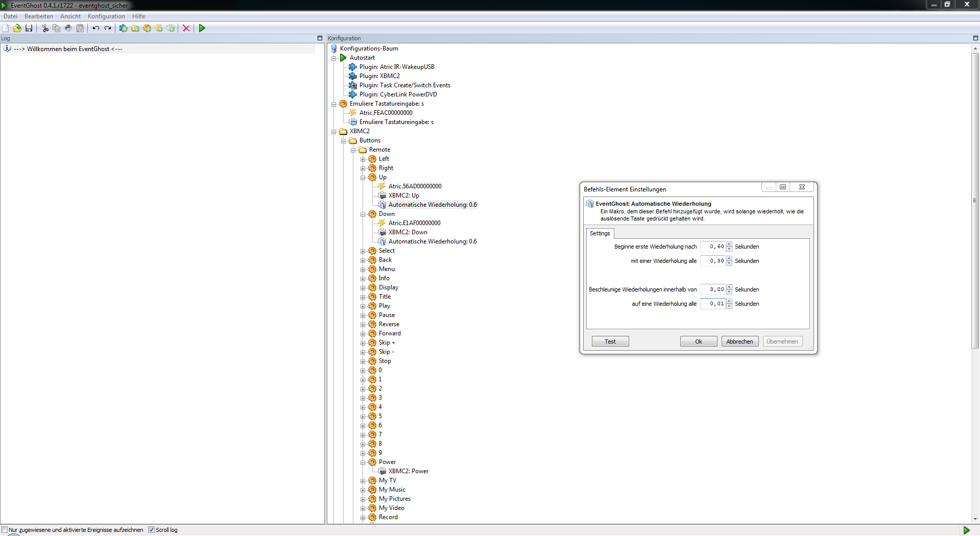Confirm the dialog with Ok
This screenshot has width=980, height=536.
[x=699, y=342]
